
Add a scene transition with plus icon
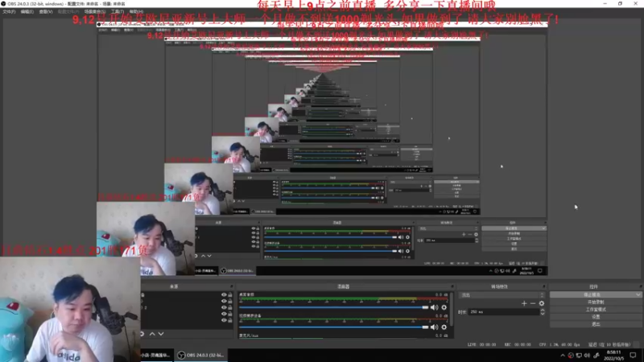[524, 303]
